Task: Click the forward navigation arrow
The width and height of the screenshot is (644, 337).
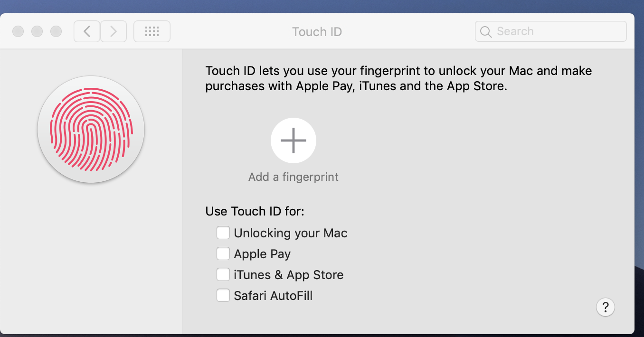Action: [x=114, y=32]
